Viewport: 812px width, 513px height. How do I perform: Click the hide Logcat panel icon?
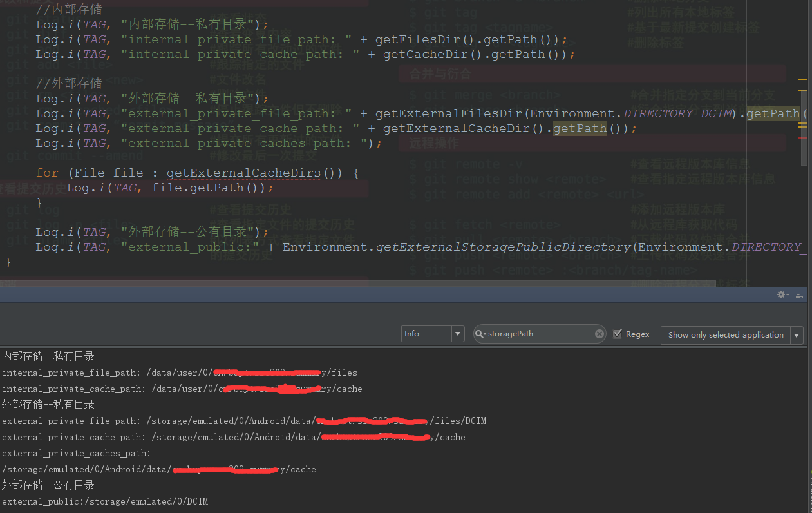799,295
